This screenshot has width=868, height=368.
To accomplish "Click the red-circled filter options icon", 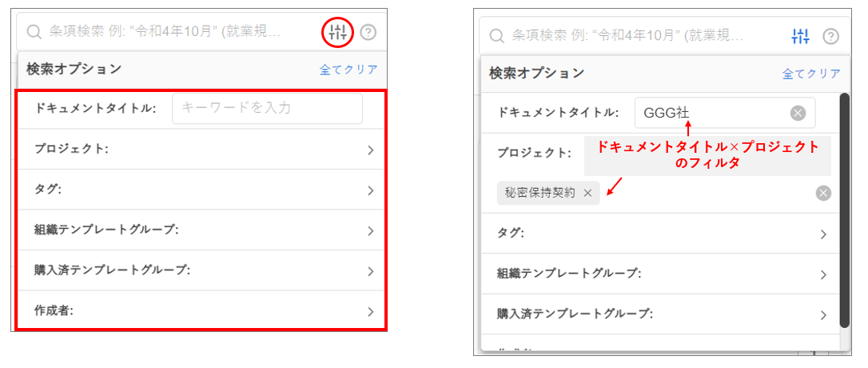I will coord(338,32).
